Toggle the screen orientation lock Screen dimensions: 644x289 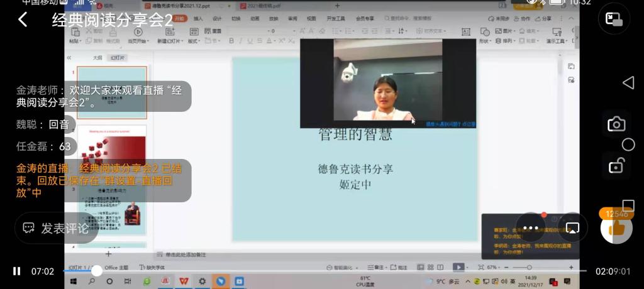(x=616, y=166)
